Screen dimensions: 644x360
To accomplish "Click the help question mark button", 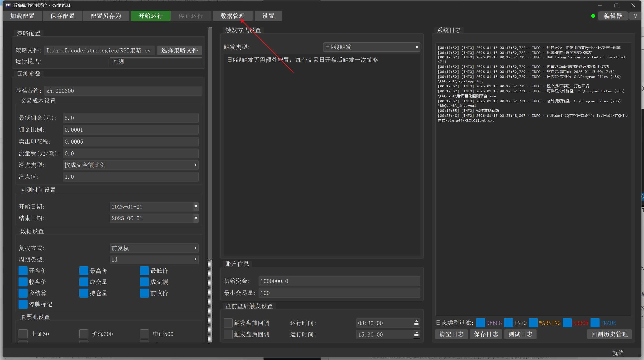I will (x=635, y=16).
